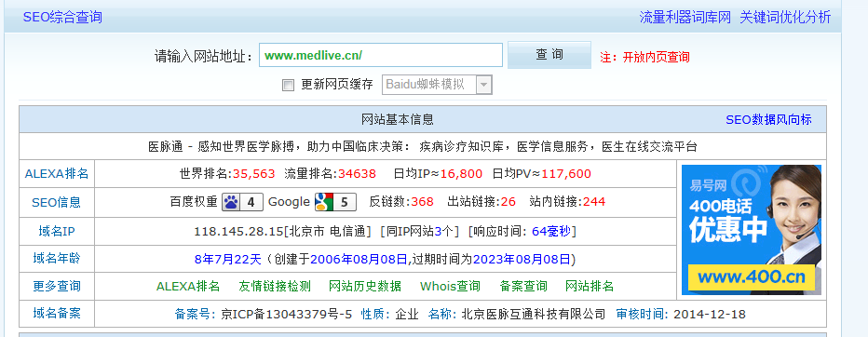The image size is (868, 337).
Task: Click the Baidu paw weight icon
Action: (242, 202)
